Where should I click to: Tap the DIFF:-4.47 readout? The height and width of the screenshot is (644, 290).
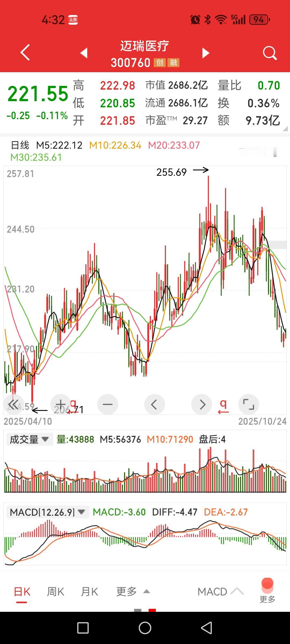click(x=175, y=512)
